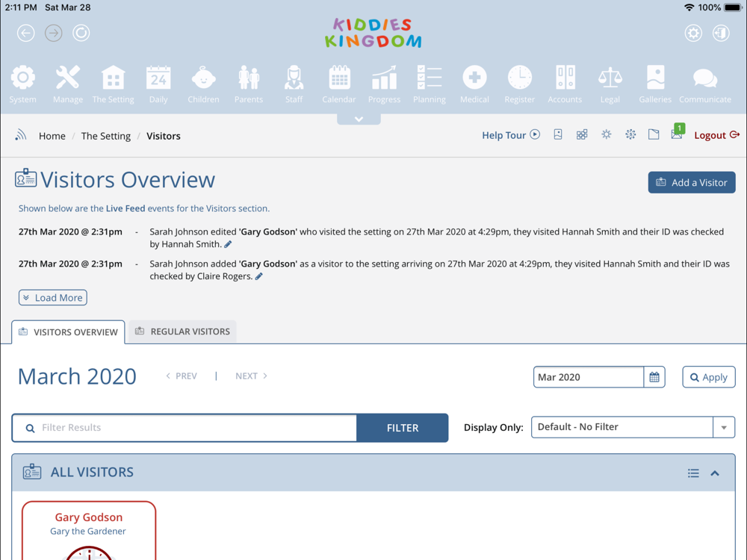Viewport: 747px width, 560px height.
Task: Open the live feed RSS icon
Action: click(20, 135)
